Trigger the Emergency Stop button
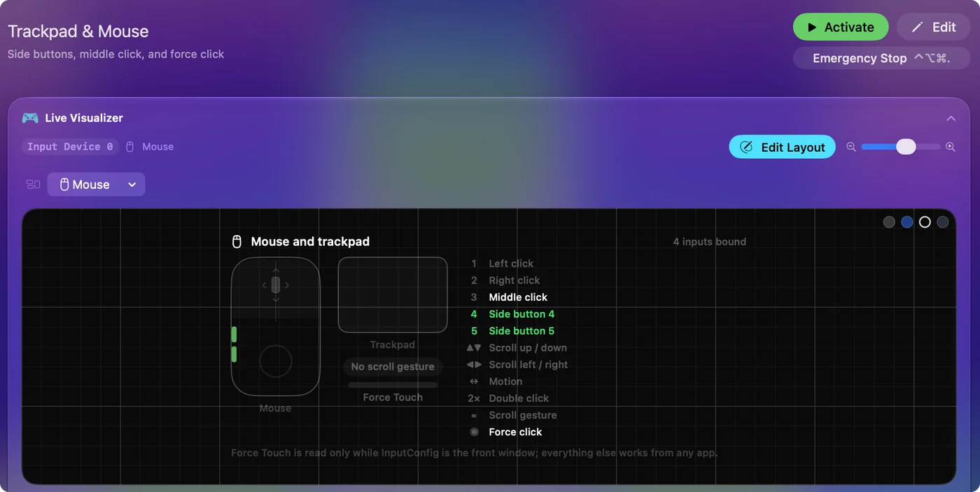Screen dimensions: 980x492 pos(881,58)
